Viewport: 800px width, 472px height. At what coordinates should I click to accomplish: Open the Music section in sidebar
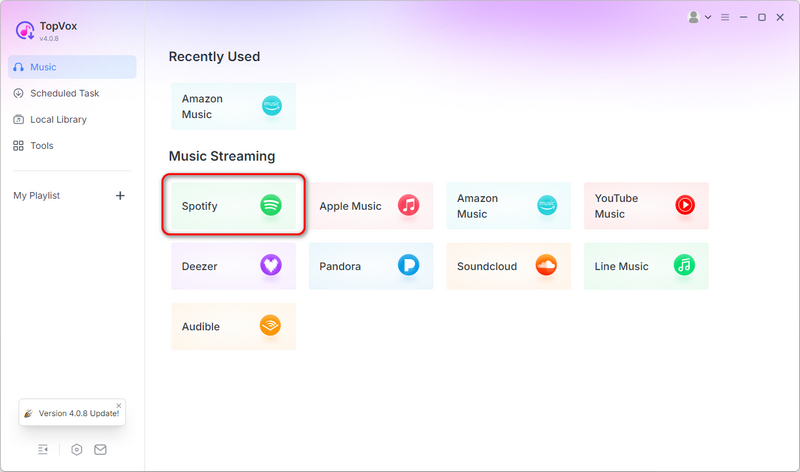coord(72,67)
